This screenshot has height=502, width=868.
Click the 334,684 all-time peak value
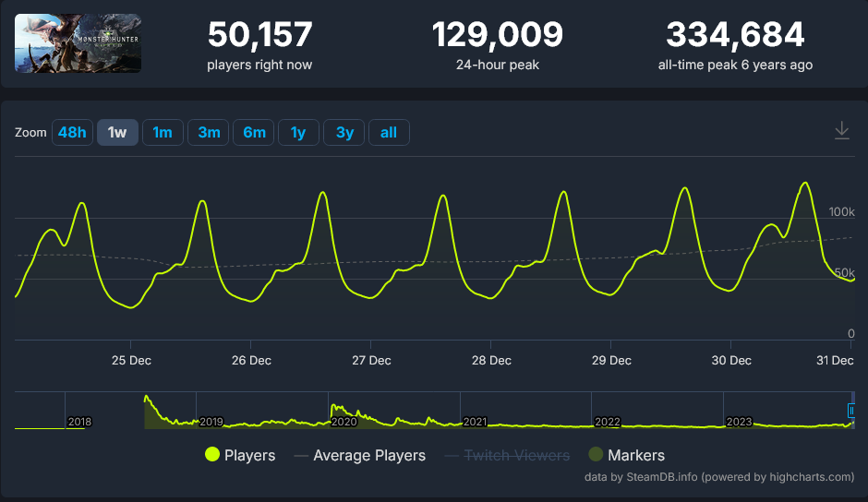(x=735, y=35)
